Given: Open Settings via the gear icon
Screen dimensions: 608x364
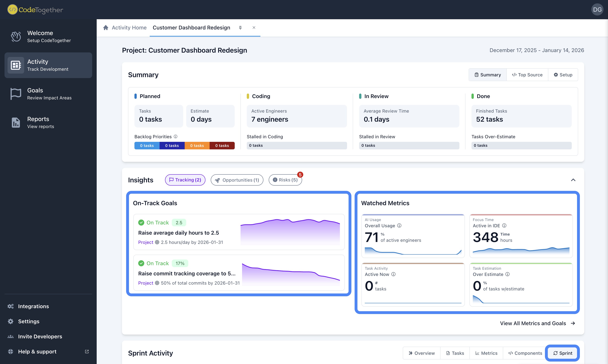Looking at the screenshot, I should tap(11, 321).
